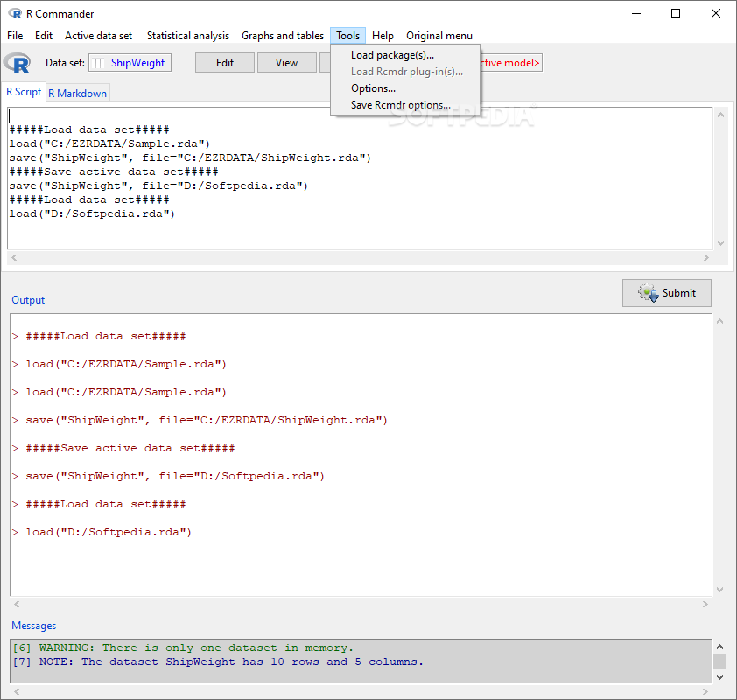Open the Active data set menu

[98, 36]
